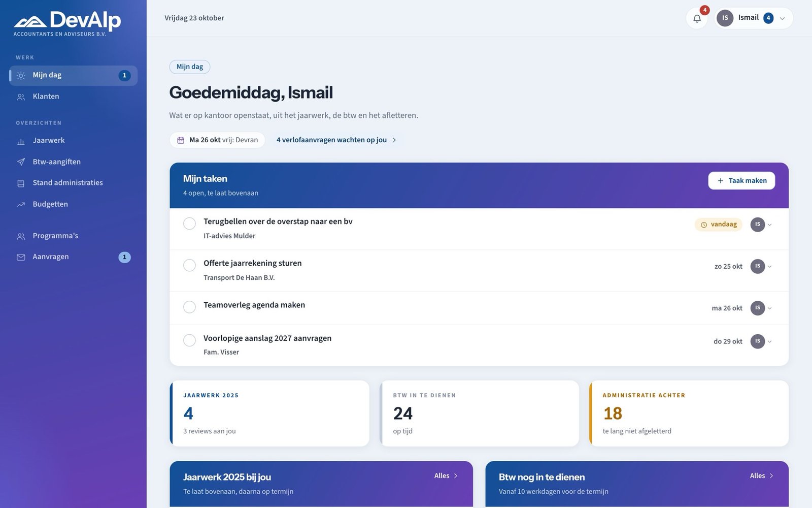This screenshot has width=812, height=508.
Task: Click the sun icon beside Mijn dag
Action: (x=21, y=75)
